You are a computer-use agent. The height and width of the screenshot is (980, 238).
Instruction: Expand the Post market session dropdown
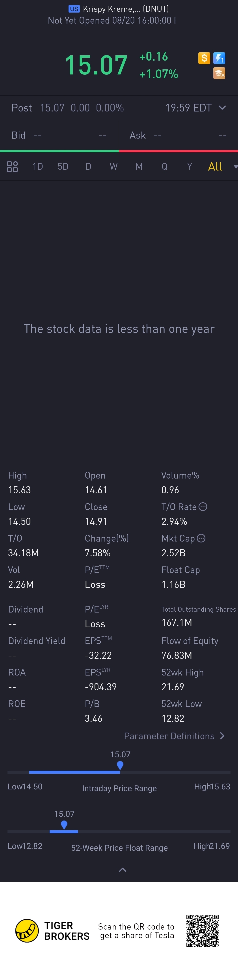click(x=222, y=108)
